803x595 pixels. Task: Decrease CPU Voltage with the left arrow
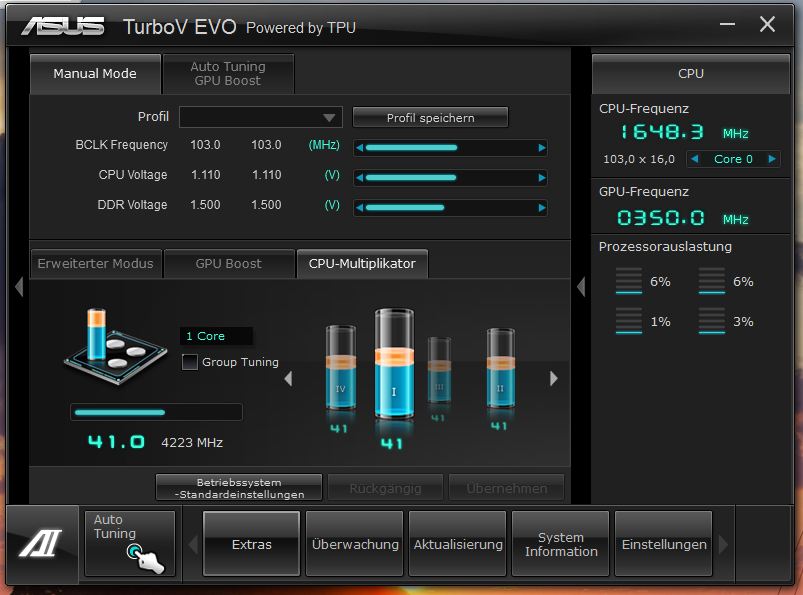360,178
